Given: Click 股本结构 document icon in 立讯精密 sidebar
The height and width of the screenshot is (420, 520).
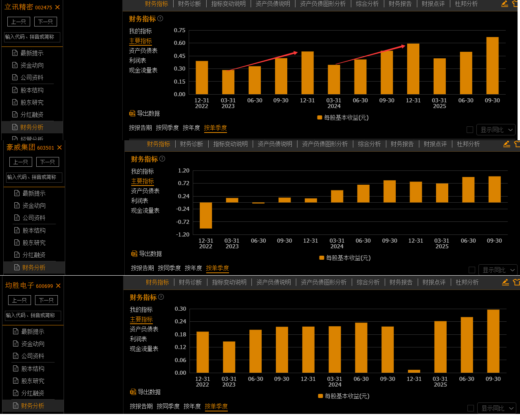Looking at the screenshot, I should pos(15,90).
